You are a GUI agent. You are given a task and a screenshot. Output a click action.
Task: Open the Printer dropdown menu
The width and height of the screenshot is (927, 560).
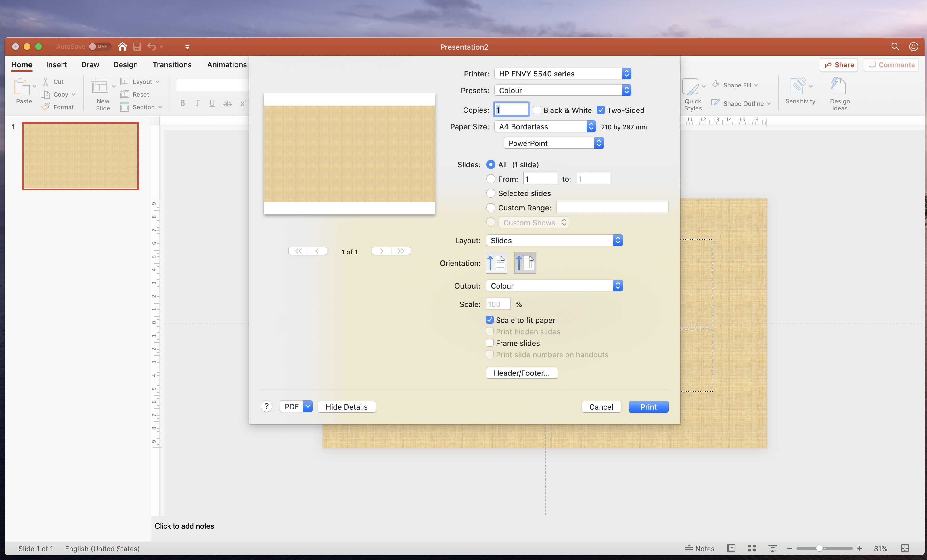[x=562, y=74]
